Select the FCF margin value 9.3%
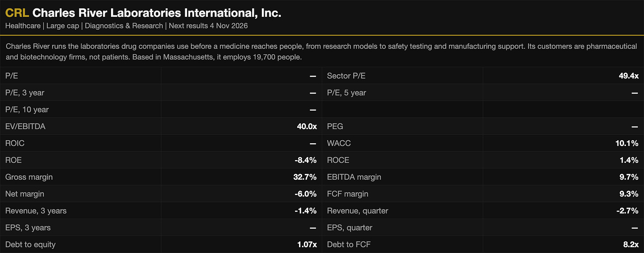 (x=629, y=194)
